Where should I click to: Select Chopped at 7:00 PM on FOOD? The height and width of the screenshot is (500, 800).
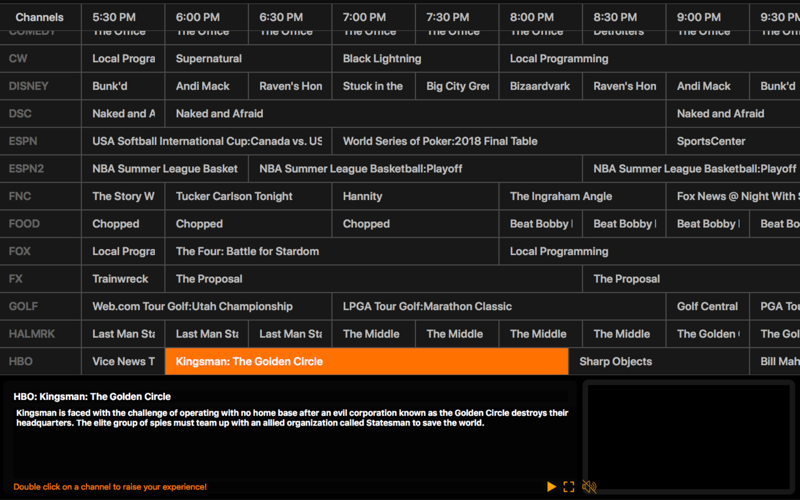[x=415, y=223]
